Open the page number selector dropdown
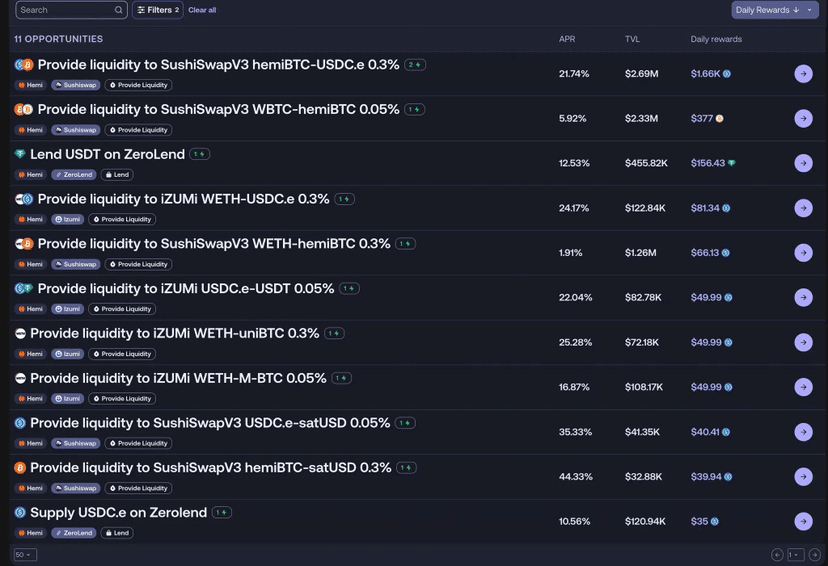 tap(795, 555)
